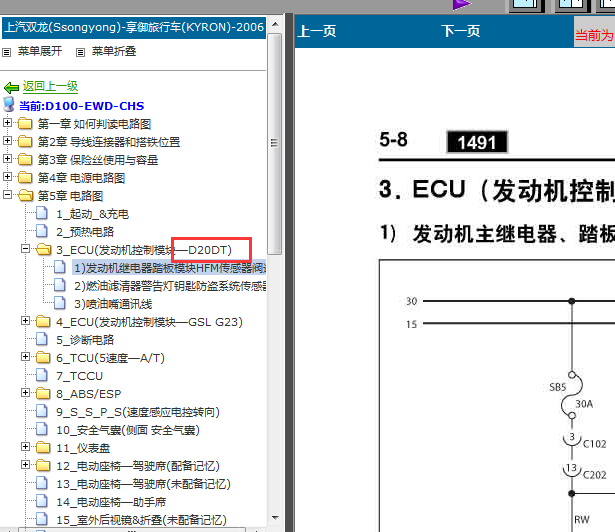This screenshot has width=615, height=532.
Task: Go to previous page with 上一页
Action: (317, 31)
